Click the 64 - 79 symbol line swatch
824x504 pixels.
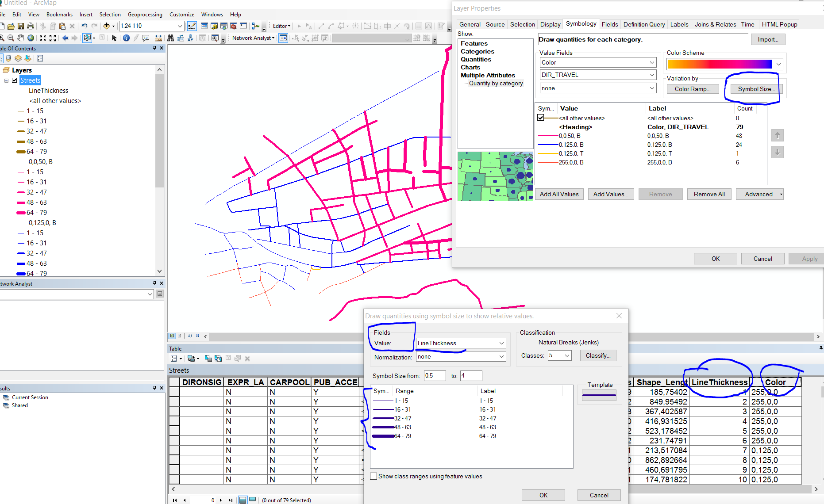(x=383, y=436)
